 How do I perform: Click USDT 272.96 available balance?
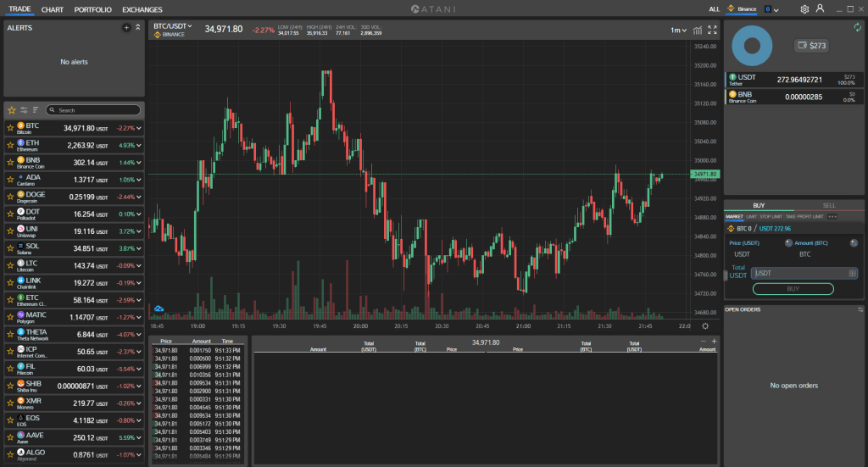(775, 229)
